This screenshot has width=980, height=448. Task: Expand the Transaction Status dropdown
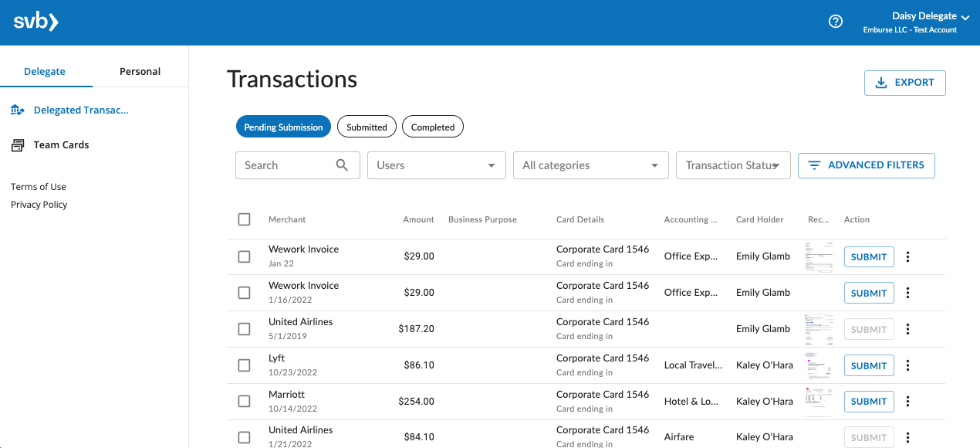tap(733, 165)
